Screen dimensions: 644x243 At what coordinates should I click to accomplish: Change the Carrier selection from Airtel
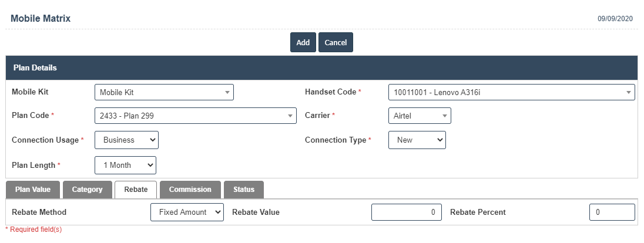click(420, 116)
